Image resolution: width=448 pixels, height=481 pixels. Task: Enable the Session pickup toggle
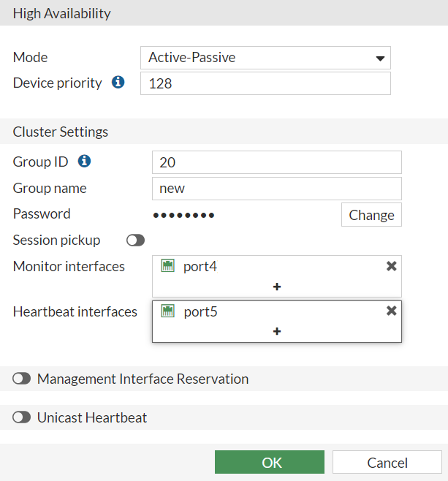click(135, 240)
